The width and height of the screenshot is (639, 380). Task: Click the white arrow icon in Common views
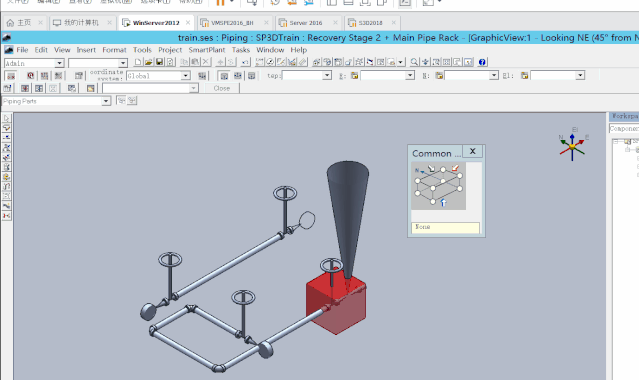click(x=431, y=168)
